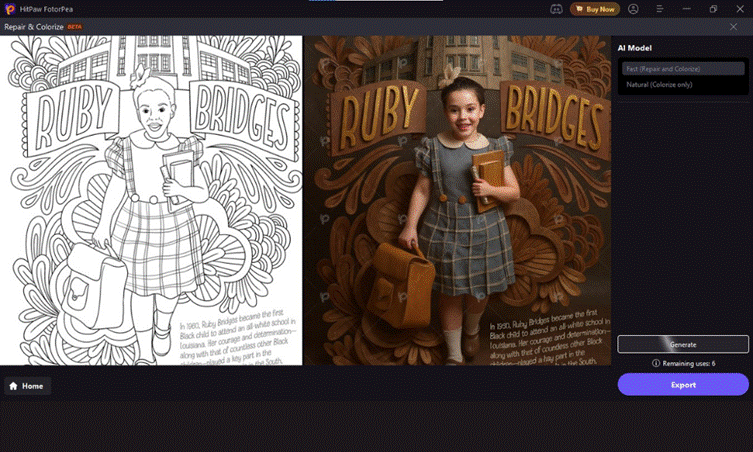Viewport: 753px width, 452px height.
Task: Click the info icon beside Remaining uses
Action: (x=656, y=363)
